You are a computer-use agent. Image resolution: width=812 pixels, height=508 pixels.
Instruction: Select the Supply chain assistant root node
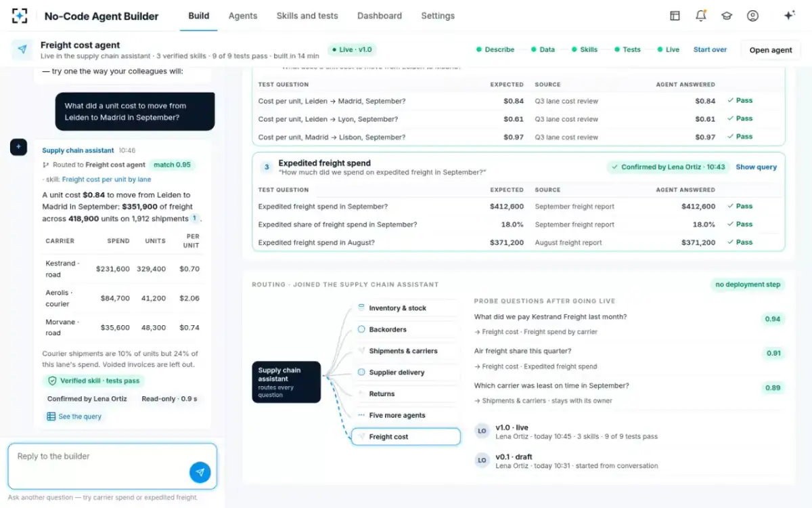tap(286, 382)
